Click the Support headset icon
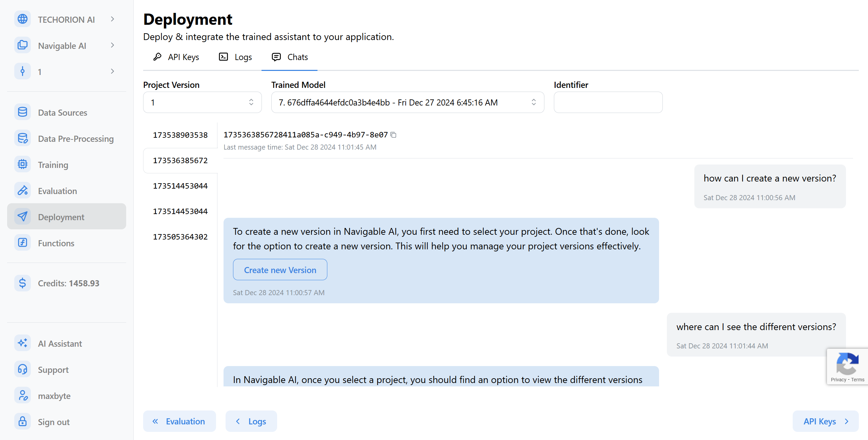Image resolution: width=868 pixels, height=440 pixels. coord(22,369)
